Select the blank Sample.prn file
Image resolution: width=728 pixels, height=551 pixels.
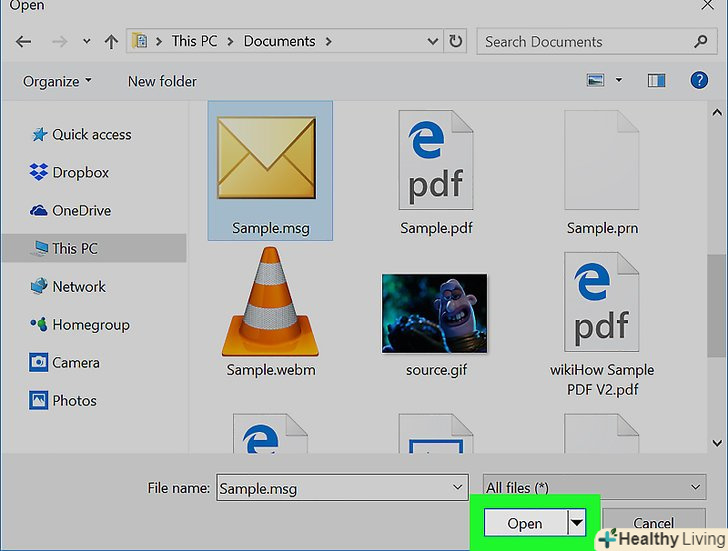pos(601,160)
